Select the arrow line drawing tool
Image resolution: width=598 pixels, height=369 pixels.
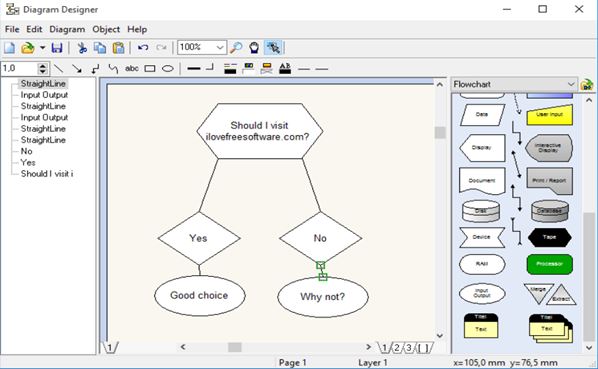click(x=77, y=69)
